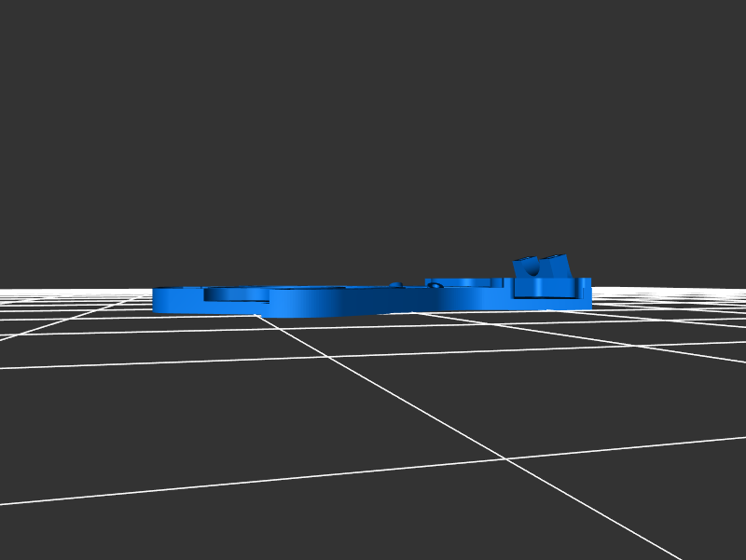746x560 pixels.
Task: Click the grid intersection in the lower right foreground
Action: pyautogui.click(x=504, y=458)
